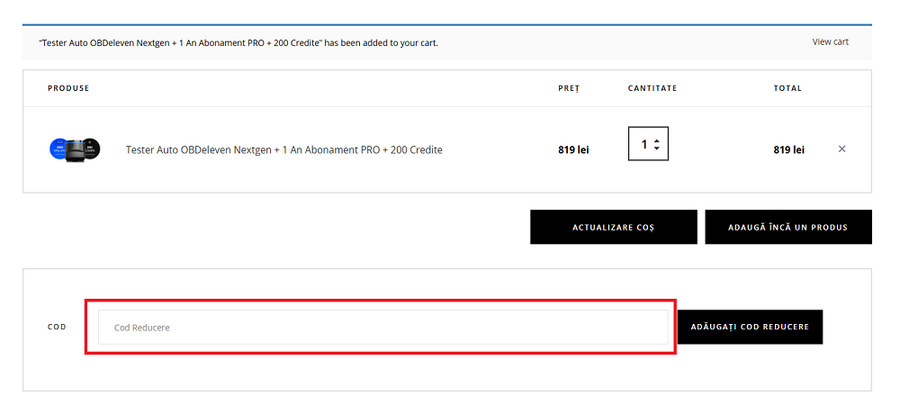This screenshot has height=405, width=900.
Task: Open the Tester Auto OBDeleven Nextgen product link
Action: click(284, 150)
